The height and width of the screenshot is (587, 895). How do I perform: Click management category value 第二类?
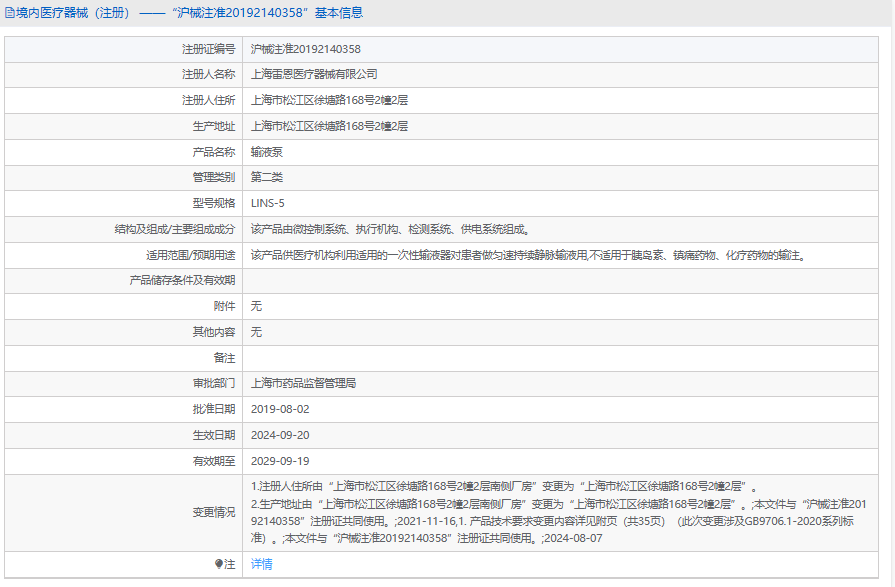click(x=267, y=177)
